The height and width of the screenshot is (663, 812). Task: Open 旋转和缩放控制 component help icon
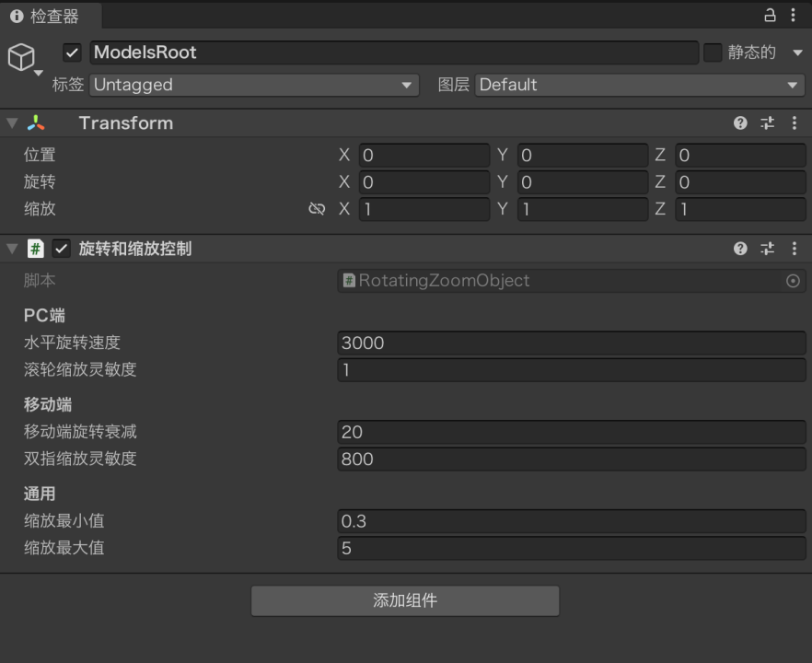point(740,249)
